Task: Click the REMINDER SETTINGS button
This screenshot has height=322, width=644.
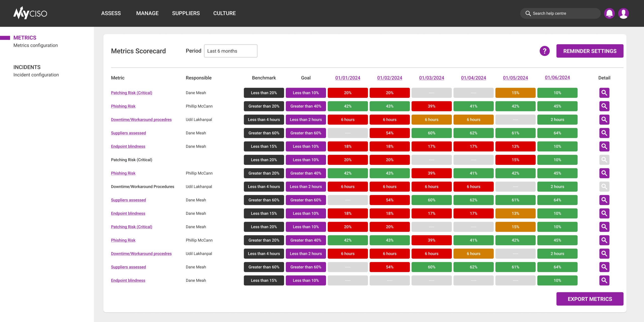Action: pos(590,51)
